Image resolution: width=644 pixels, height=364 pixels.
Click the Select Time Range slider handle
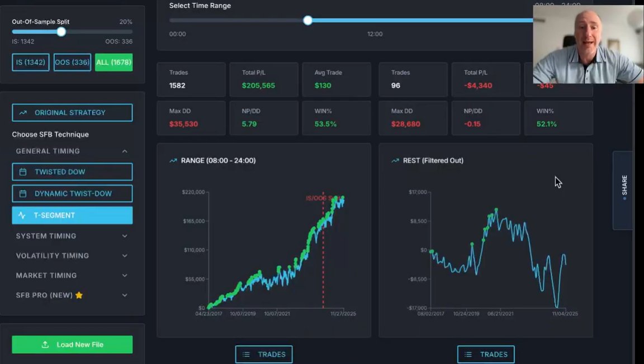307,21
